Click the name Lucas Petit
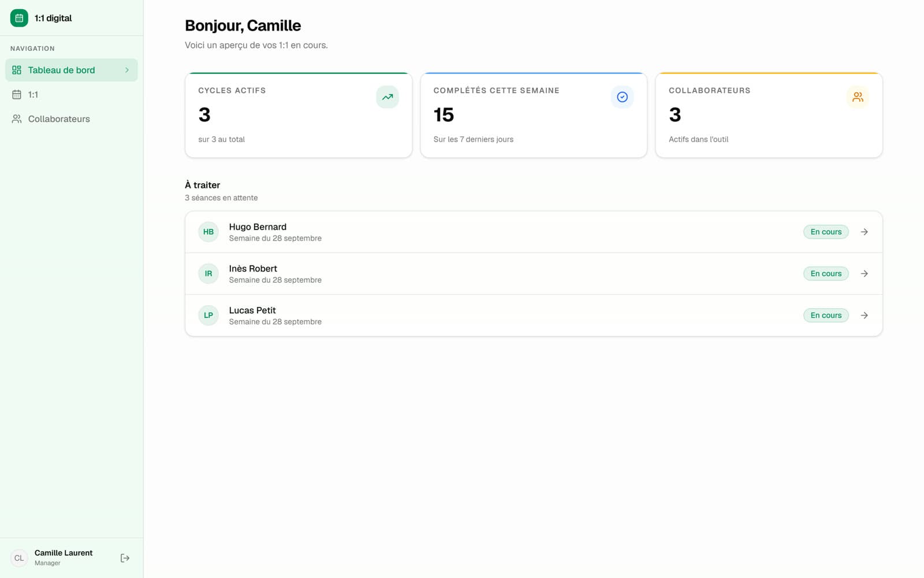Image resolution: width=924 pixels, height=578 pixels. (x=252, y=310)
